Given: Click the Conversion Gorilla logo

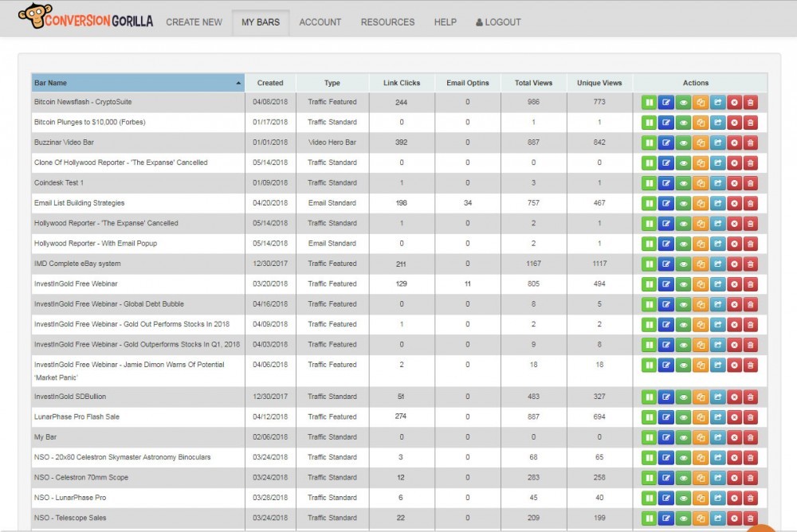Looking at the screenshot, I should (x=85, y=18).
